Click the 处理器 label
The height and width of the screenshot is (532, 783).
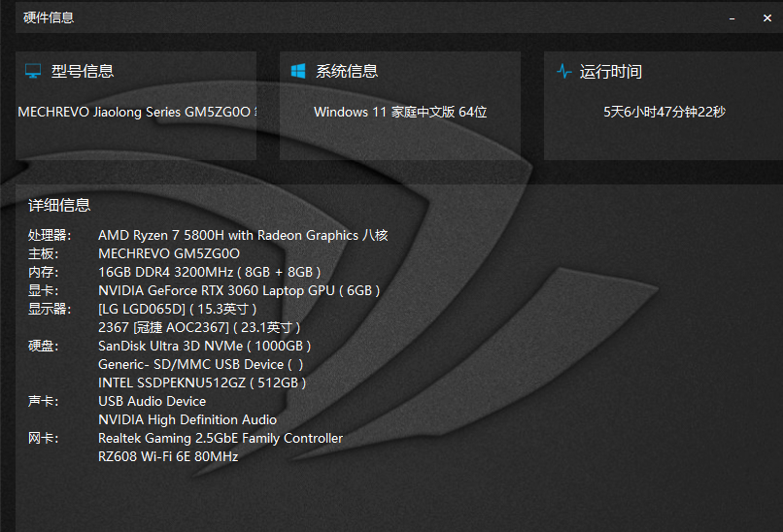pyautogui.click(x=50, y=235)
